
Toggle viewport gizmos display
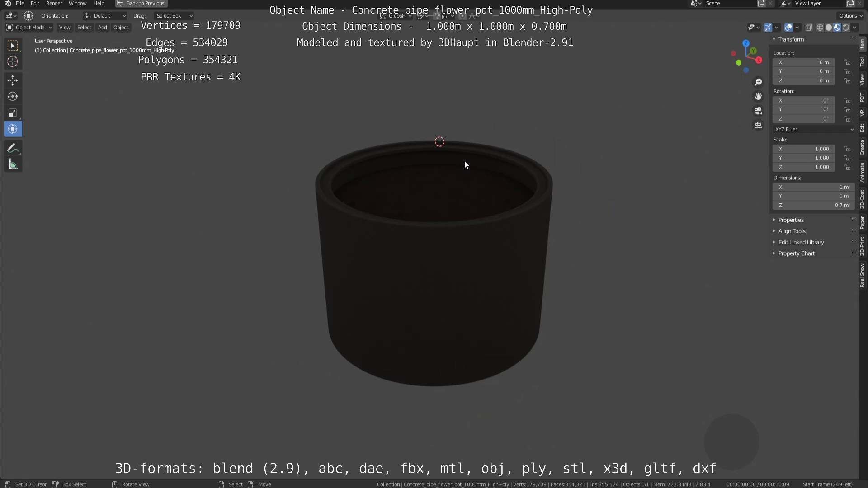(768, 28)
